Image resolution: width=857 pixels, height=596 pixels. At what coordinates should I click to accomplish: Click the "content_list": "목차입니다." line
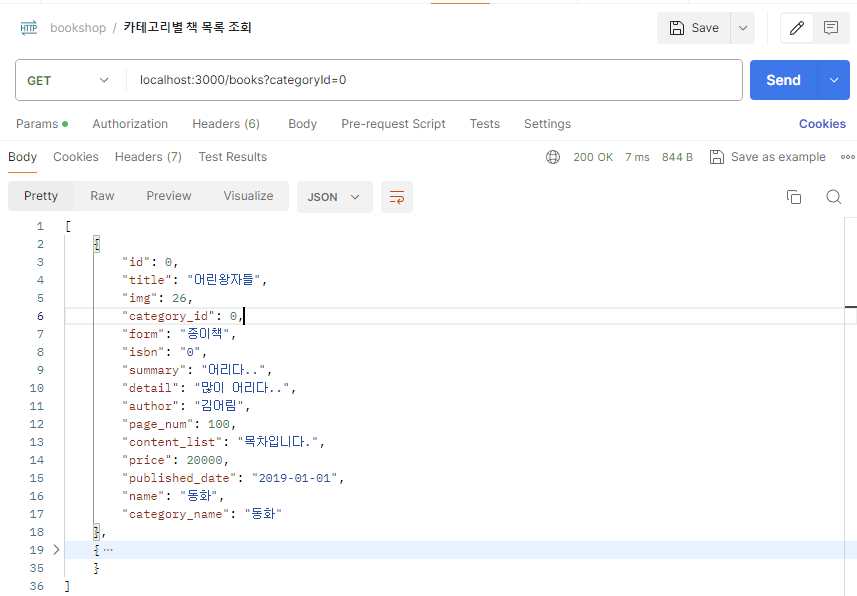(224, 442)
